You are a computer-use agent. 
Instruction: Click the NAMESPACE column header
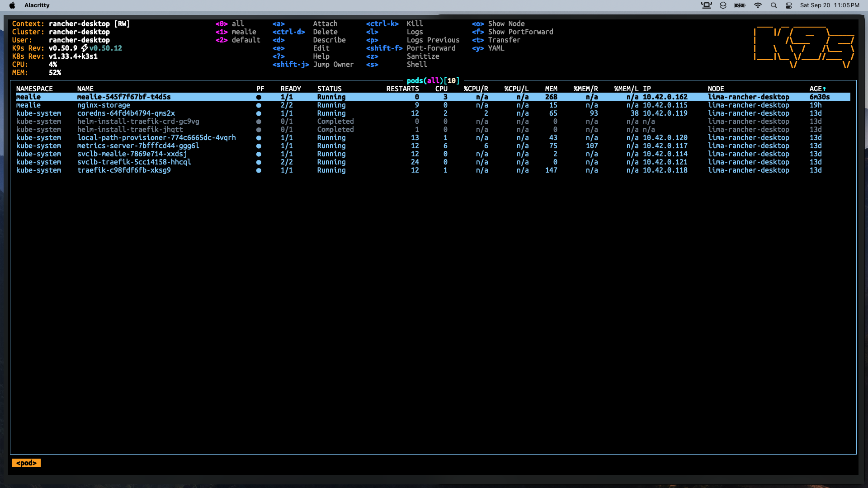[34, 89]
